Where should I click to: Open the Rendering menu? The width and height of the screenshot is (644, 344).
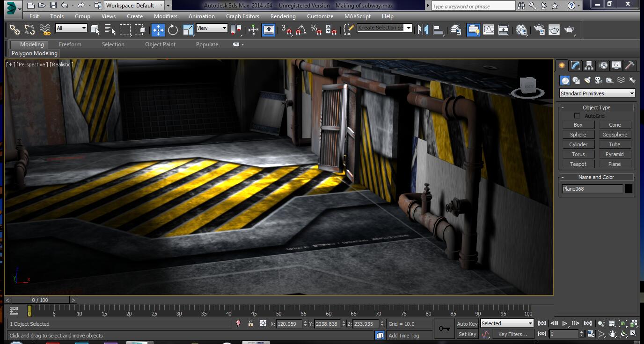(283, 16)
